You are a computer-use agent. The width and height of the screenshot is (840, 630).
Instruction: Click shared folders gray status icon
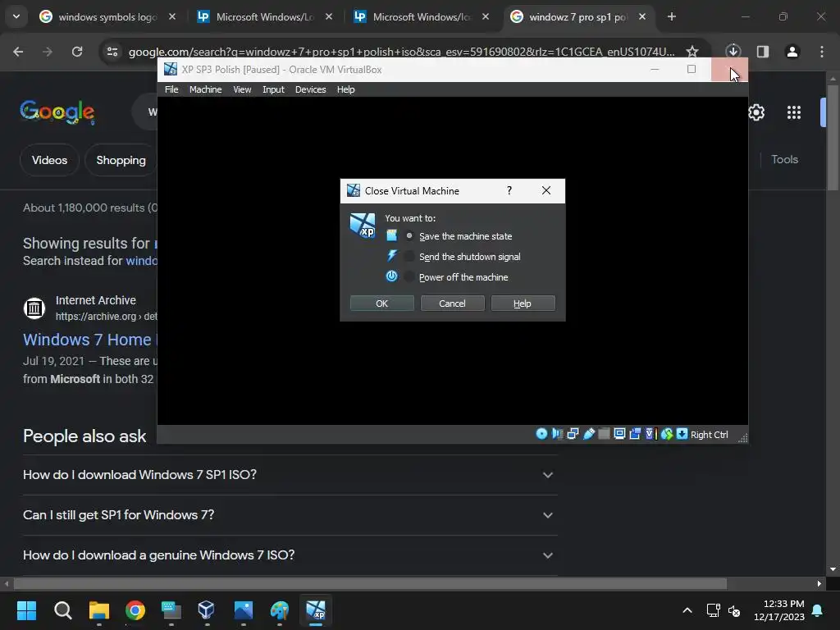click(x=605, y=434)
